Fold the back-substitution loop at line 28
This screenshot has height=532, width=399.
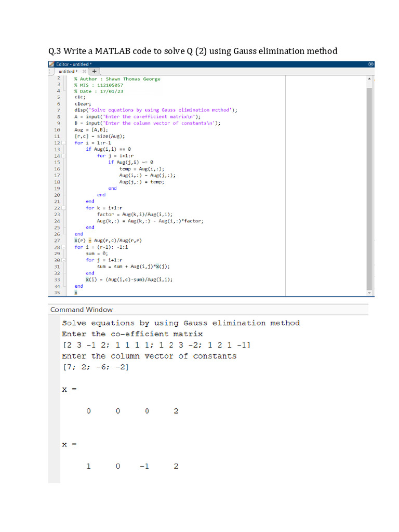[63, 247]
